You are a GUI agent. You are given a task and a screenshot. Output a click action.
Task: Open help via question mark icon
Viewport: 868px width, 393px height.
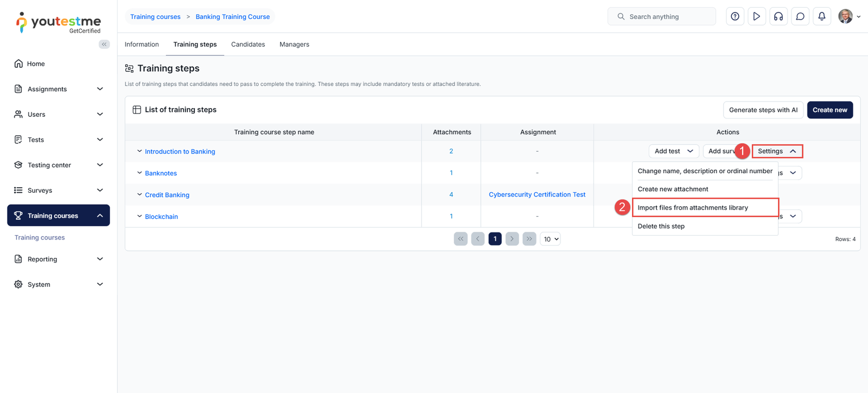tap(735, 16)
